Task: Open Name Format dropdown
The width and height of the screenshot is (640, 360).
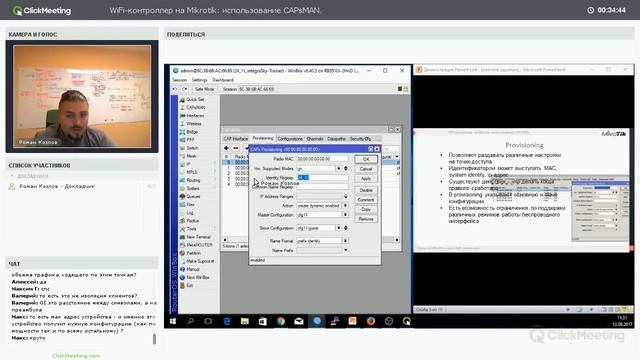Action: tap(345, 241)
